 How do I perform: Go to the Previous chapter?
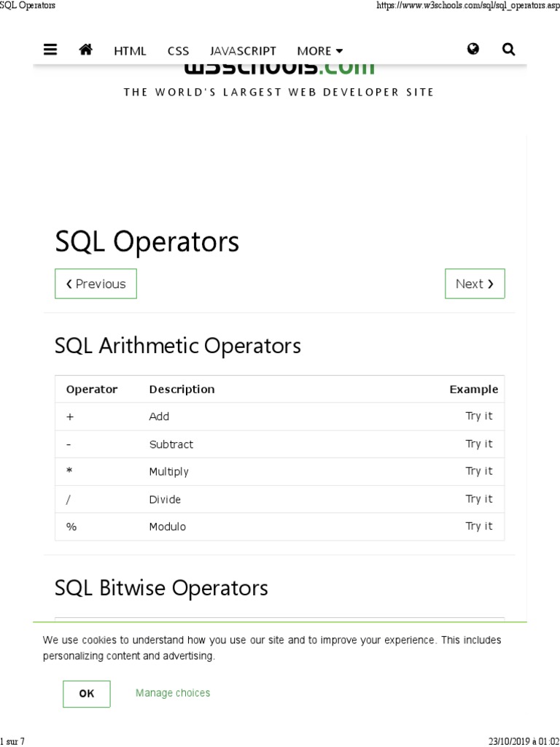coord(96,284)
